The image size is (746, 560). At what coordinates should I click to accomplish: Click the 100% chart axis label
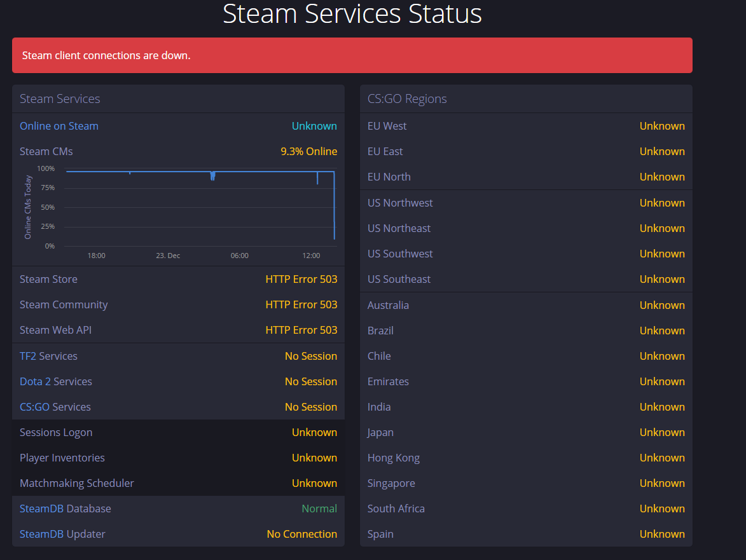point(46,168)
